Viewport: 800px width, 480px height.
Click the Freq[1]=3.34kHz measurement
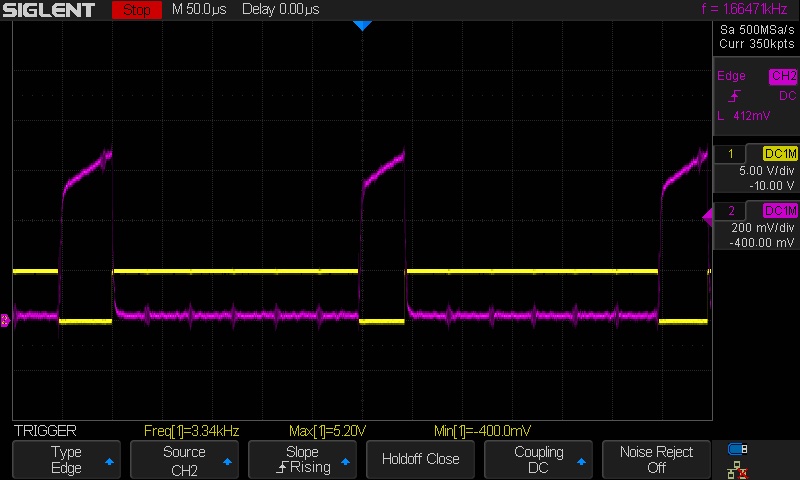tap(191, 431)
